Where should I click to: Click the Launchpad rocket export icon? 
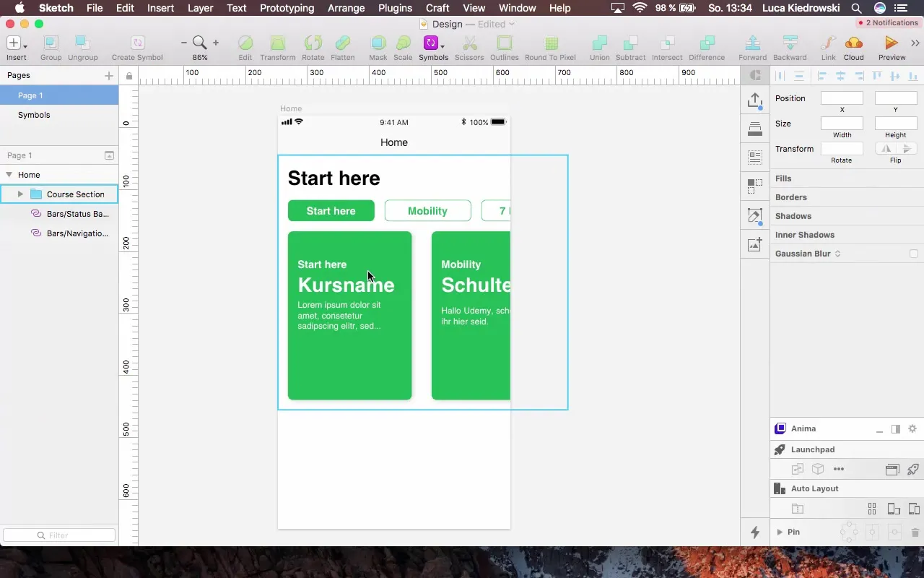(912, 469)
